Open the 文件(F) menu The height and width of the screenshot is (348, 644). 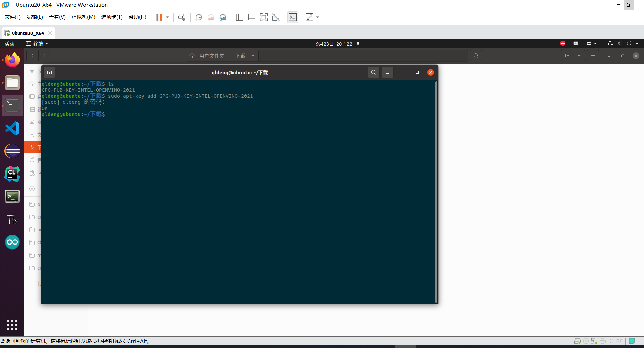coord(13,17)
